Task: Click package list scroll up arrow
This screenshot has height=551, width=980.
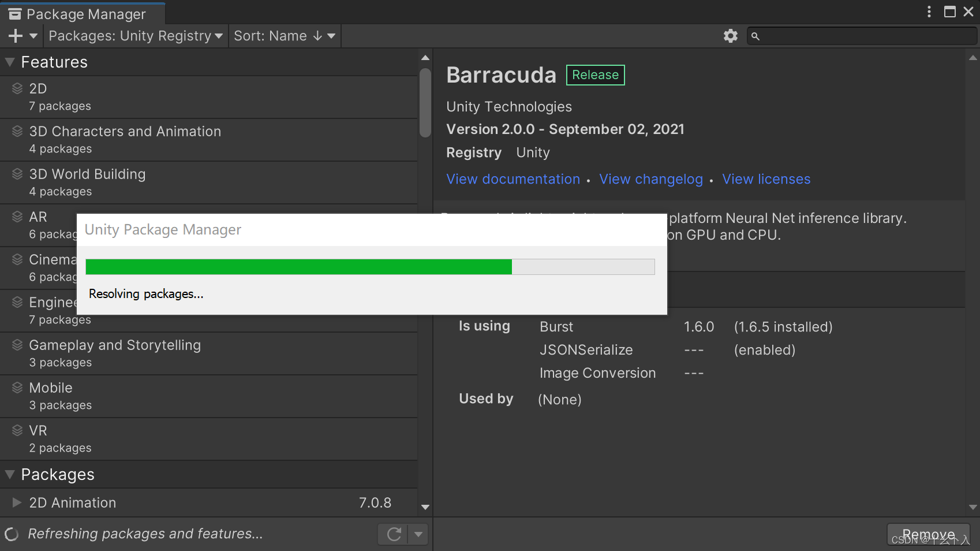Action: [x=425, y=58]
